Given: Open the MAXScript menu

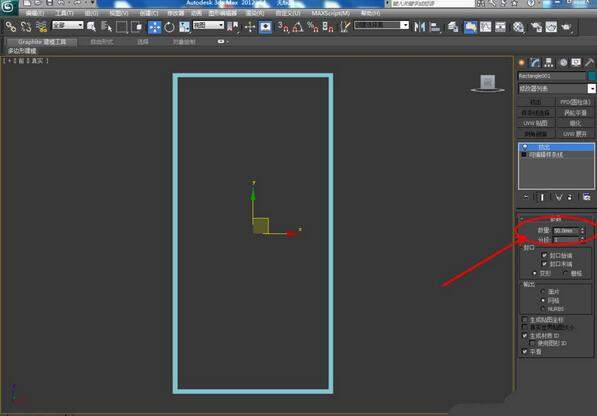Looking at the screenshot, I should 330,13.
